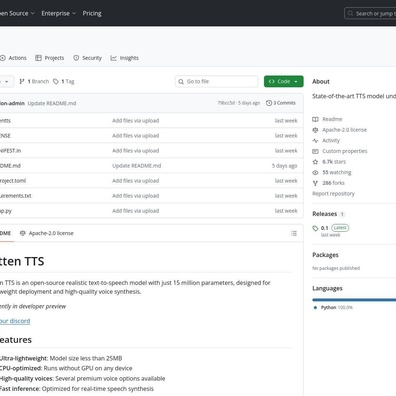This screenshot has height=396, width=396.
Task: Click the pulse icon beside Activity
Action: pos(315,141)
